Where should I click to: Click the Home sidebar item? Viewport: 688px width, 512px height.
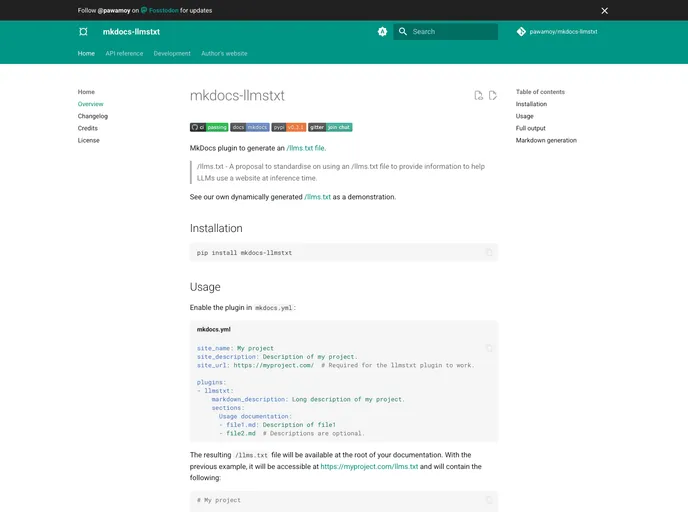(86, 92)
